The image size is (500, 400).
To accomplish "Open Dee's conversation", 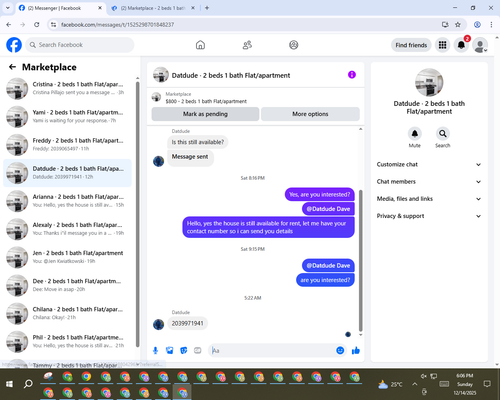I will click(67, 285).
